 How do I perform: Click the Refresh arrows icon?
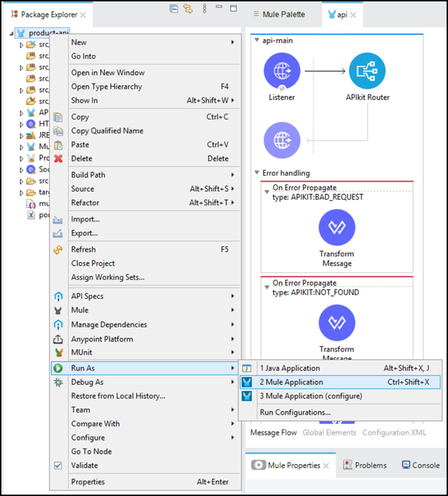click(58, 249)
